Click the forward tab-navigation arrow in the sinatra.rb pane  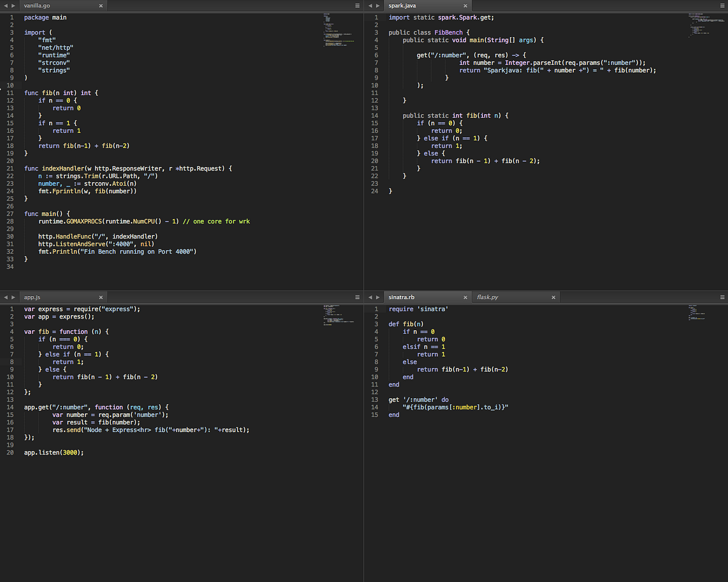click(376, 297)
